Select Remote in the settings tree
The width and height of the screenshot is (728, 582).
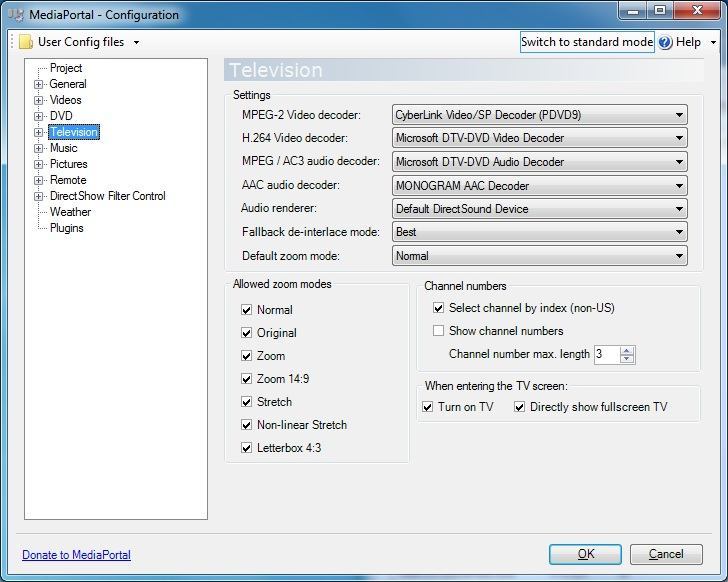68,180
